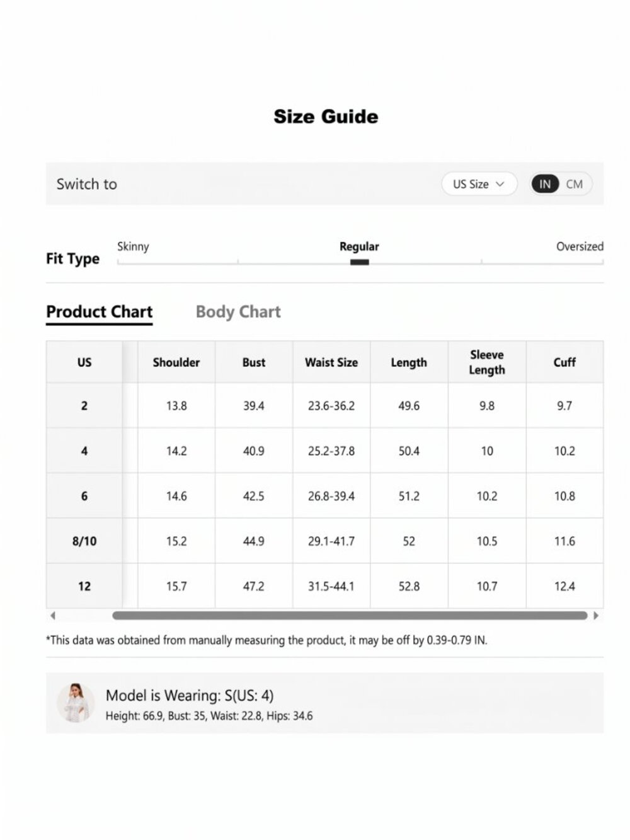Select the Product Chart tab
This screenshot has height=840, width=630.
pos(100,312)
